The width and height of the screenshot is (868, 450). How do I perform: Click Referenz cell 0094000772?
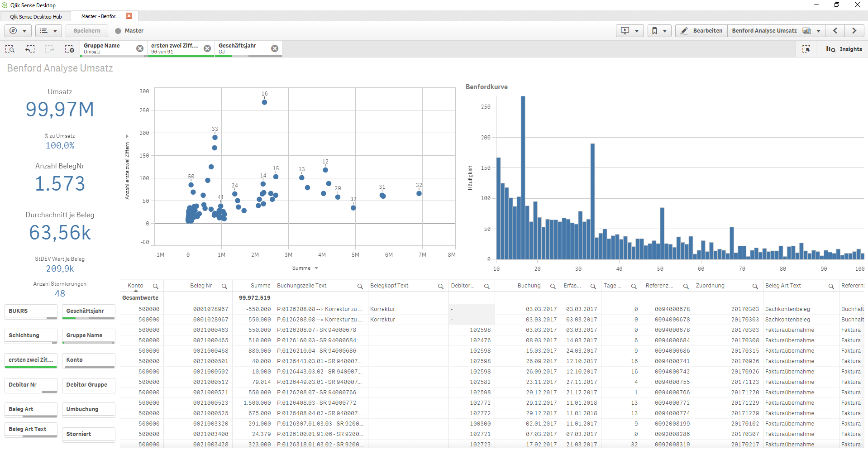(672, 403)
